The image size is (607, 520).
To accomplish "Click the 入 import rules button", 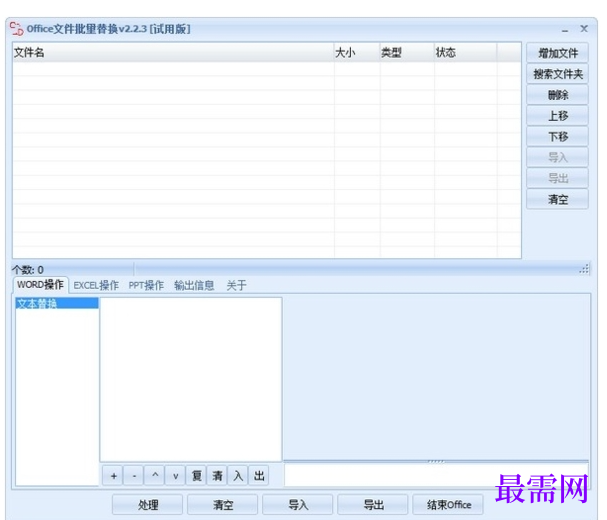I will click(238, 475).
